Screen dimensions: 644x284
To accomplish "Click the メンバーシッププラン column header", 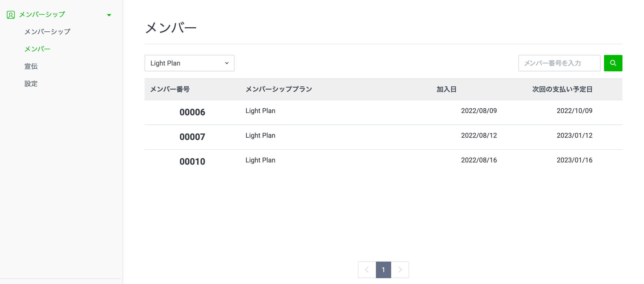I will (279, 89).
